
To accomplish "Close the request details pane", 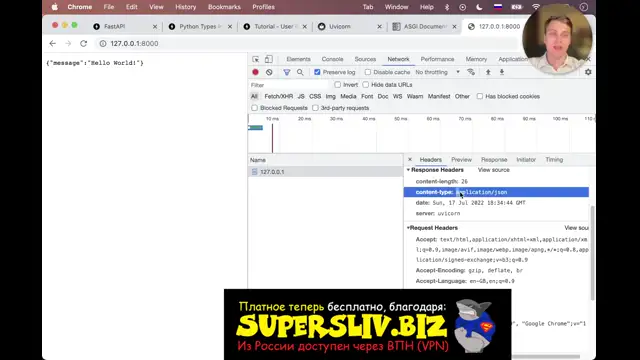I will (x=410, y=160).
